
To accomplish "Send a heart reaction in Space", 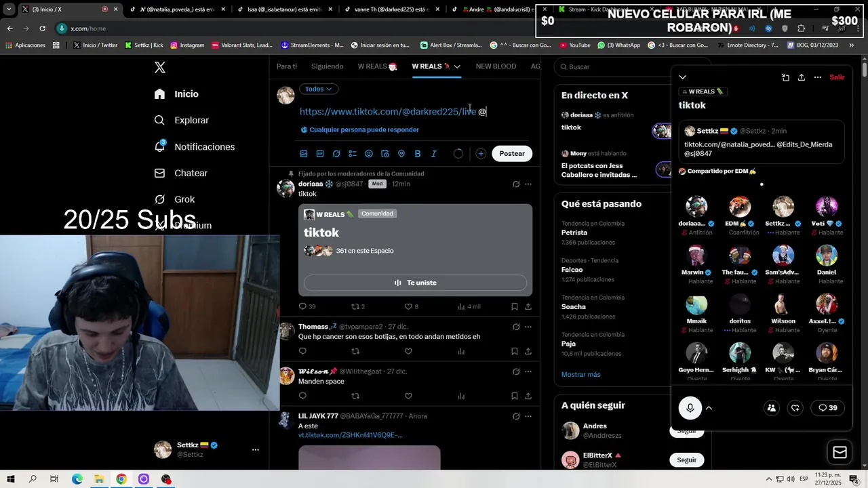I will pyautogui.click(x=795, y=408).
